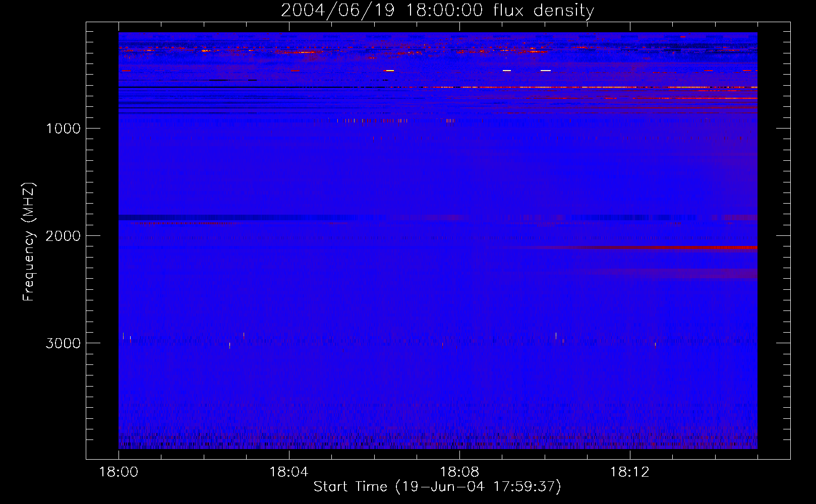
Task: Click the 'Start Time (19-Jun-04 17:59:37)' axis label
Action: 437,486
